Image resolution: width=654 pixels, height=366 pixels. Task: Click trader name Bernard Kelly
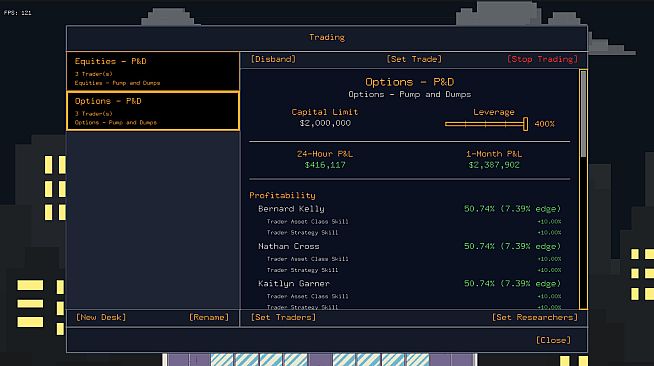pos(291,208)
